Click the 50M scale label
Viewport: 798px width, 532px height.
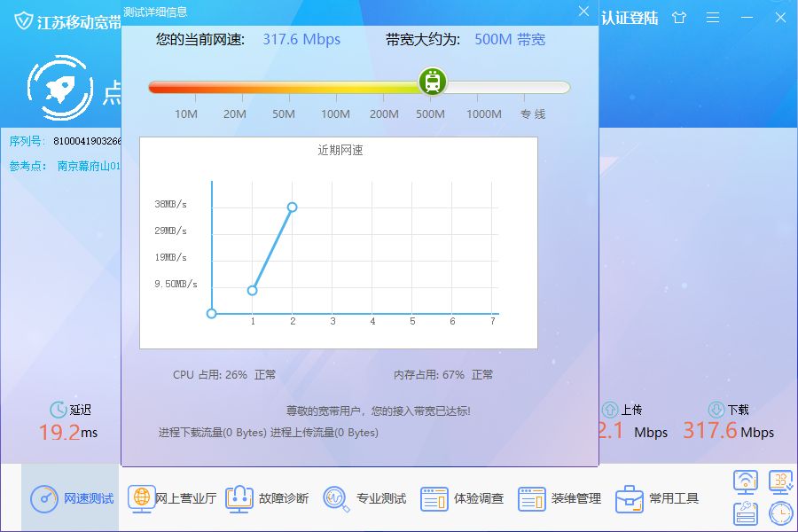pos(284,114)
